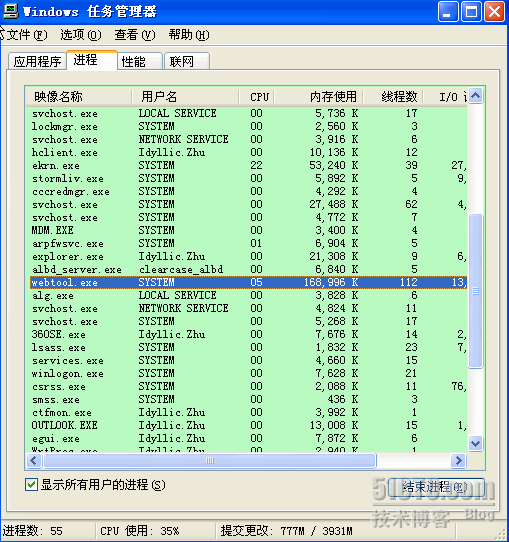Select the services.exe process row
The image size is (509, 542).
[x=248, y=361]
